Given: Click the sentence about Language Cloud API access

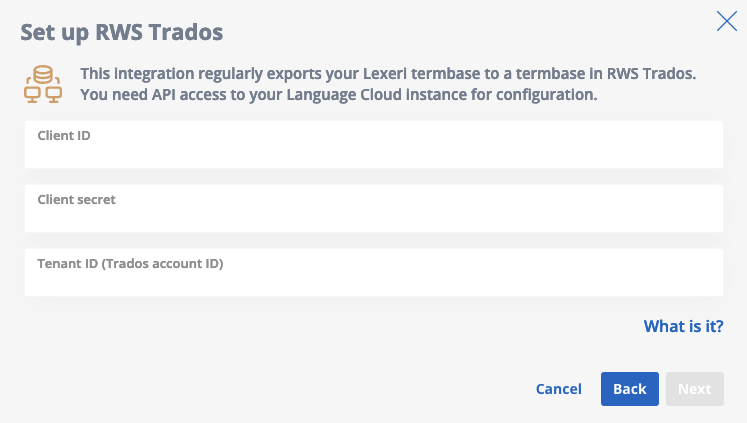Looking at the screenshot, I should click(x=338, y=95).
